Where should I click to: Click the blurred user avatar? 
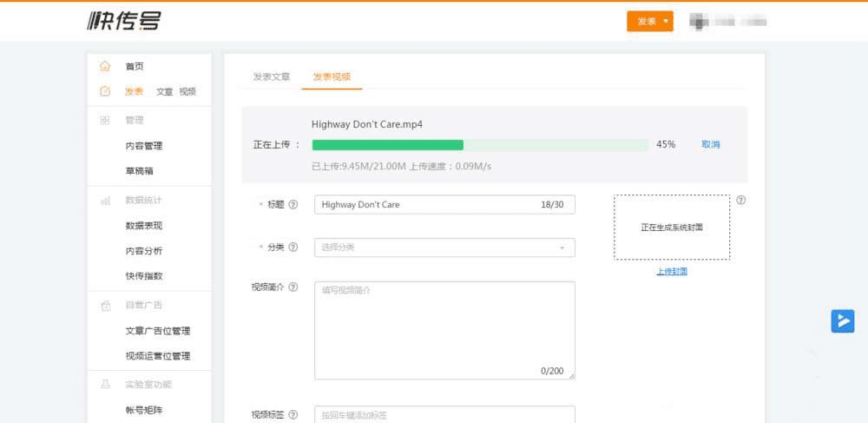(698, 22)
